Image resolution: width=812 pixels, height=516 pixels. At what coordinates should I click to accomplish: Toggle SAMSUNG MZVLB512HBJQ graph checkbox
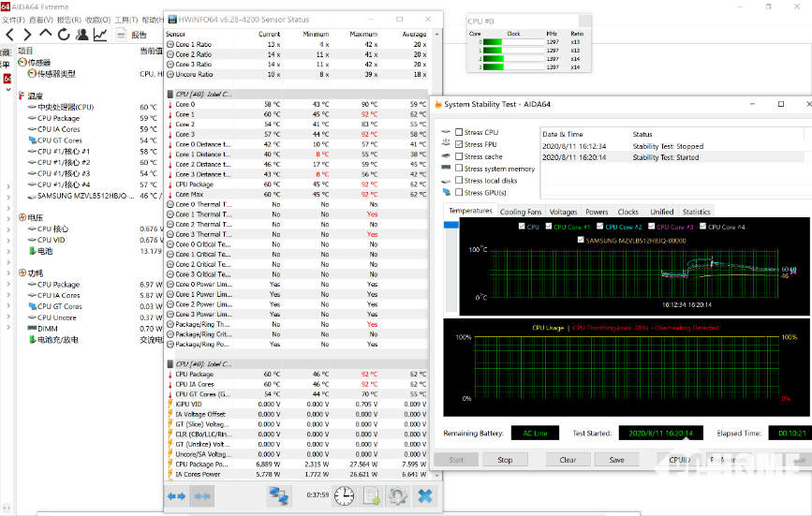click(581, 240)
